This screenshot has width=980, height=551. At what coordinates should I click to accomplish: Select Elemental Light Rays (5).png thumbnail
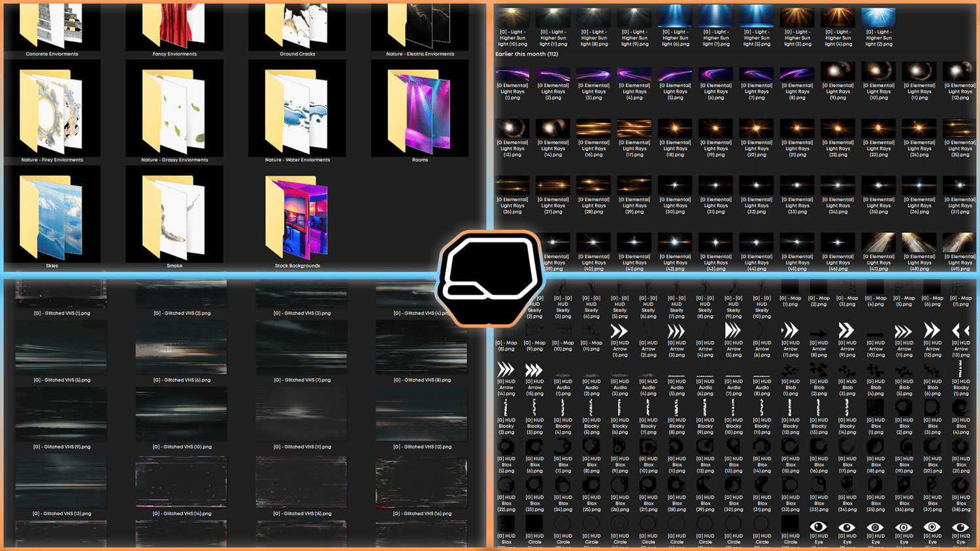pos(675,73)
